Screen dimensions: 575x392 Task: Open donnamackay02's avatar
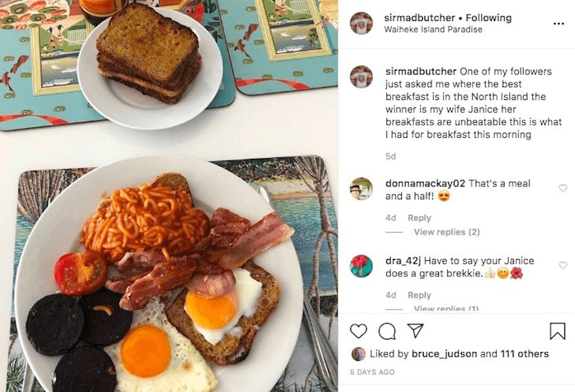click(x=361, y=189)
